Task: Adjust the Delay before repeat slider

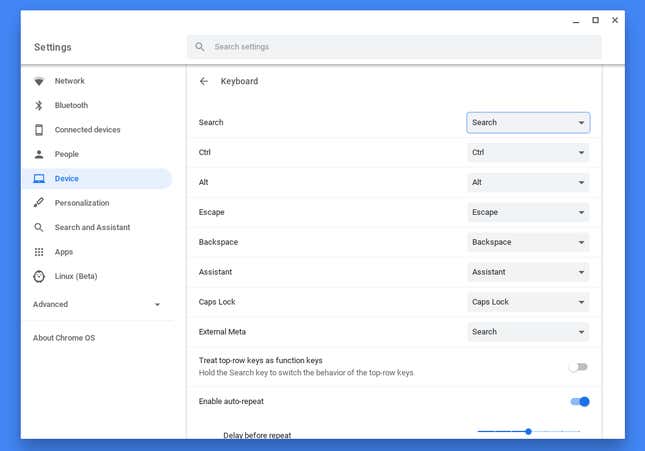Action: [x=529, y=431]
